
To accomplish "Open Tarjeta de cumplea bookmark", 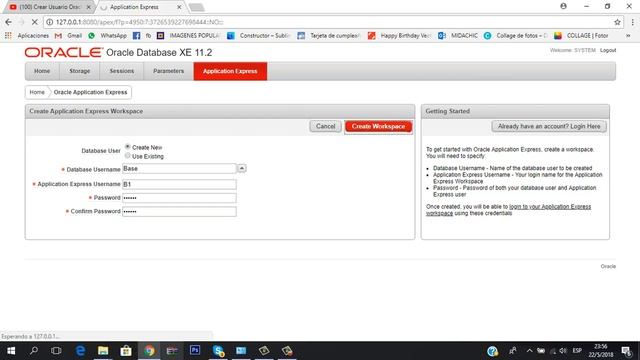I will [x=329, y=36].
